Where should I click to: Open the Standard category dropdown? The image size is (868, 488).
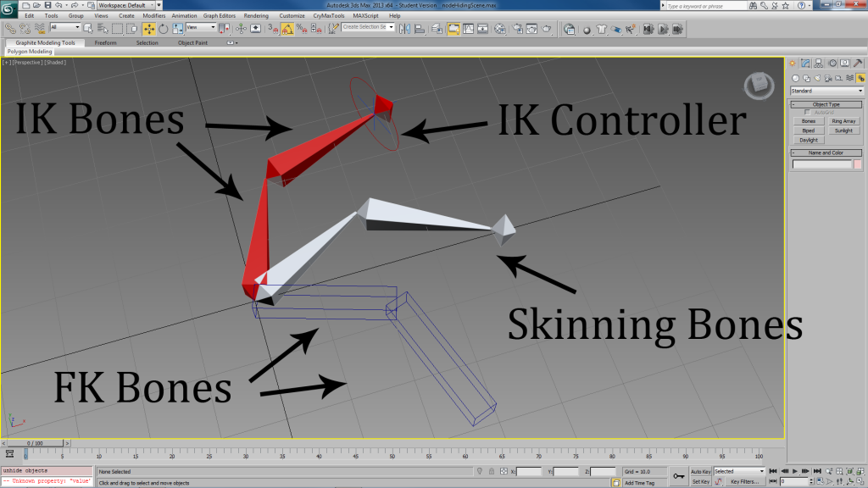coord(826,91)
